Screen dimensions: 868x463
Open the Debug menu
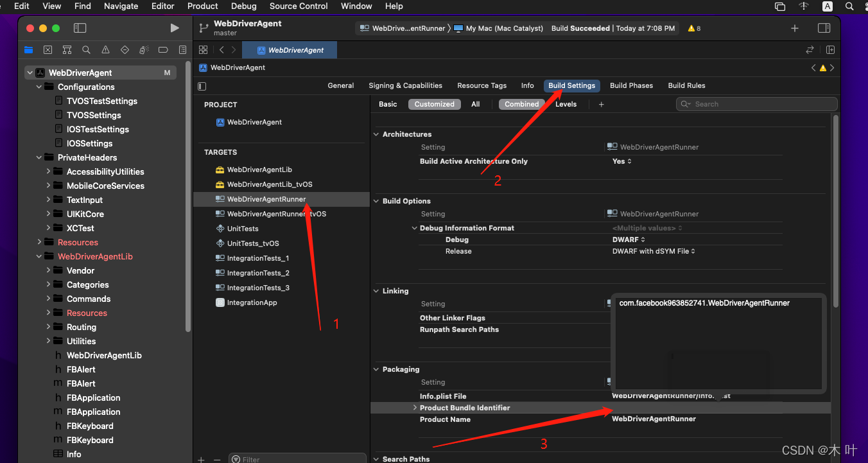pos(243,6)
